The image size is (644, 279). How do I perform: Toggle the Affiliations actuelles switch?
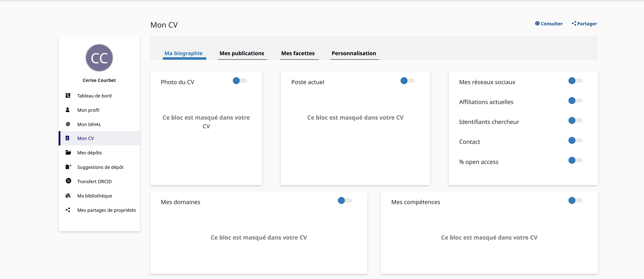pos(575,101)
